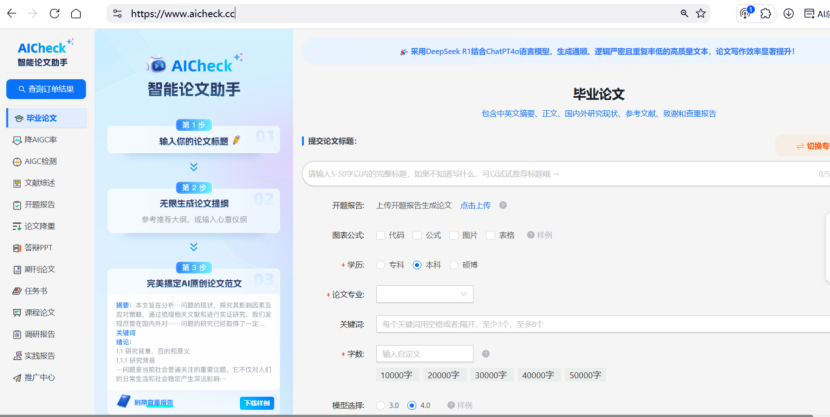Screen dimensions: 830x417
Task: Click the 调研报告 sidebar icon
Action: pyautogui.click(x=16, y=334)
